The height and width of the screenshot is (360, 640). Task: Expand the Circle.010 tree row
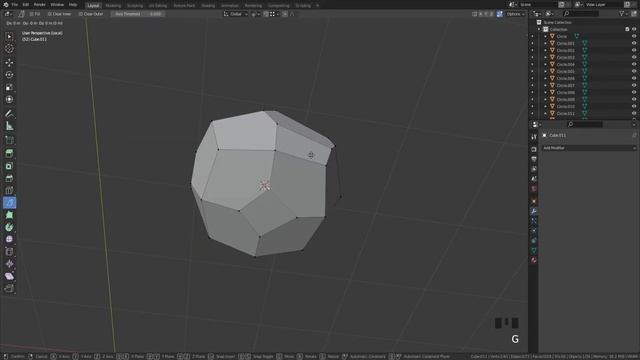pyautogui.click(x=545, y=106)
